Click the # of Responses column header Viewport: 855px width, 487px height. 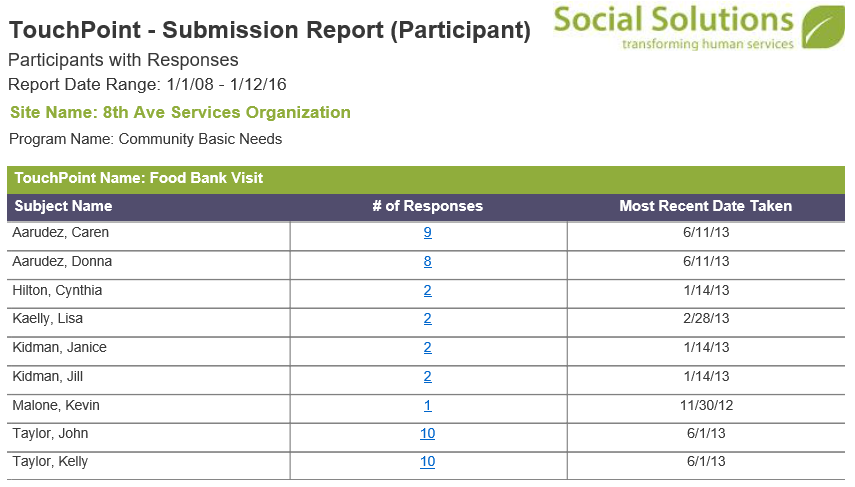click(x=428, y=206)
